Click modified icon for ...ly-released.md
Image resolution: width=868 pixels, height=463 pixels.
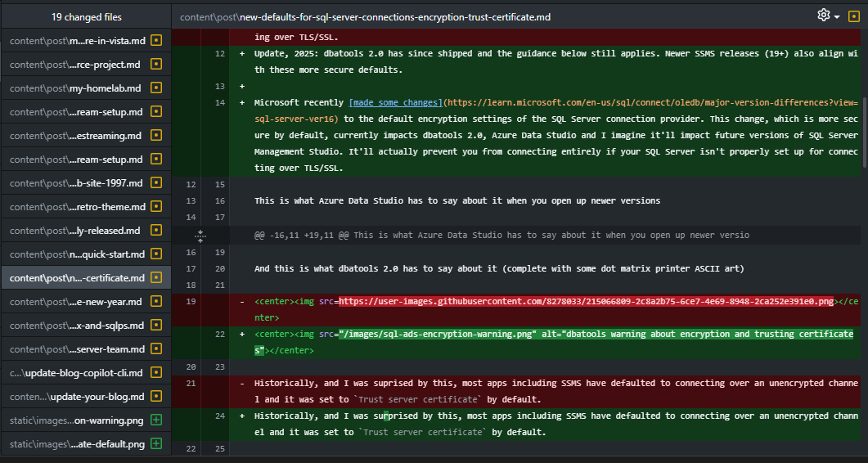coord(156,231)
